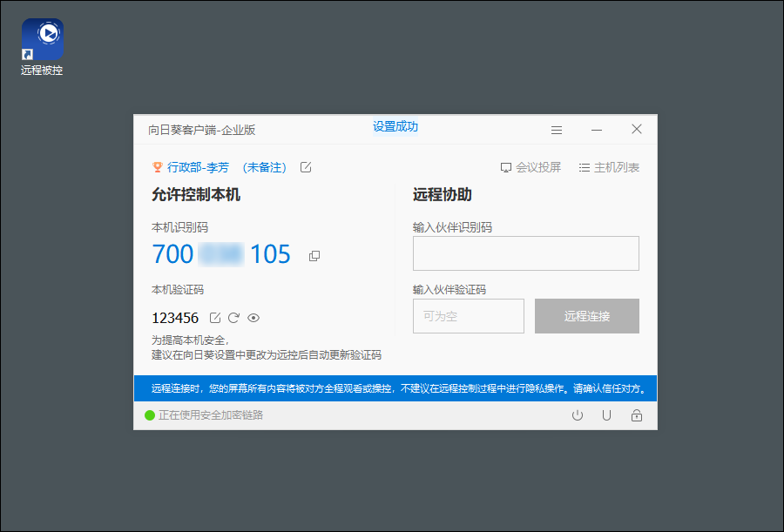Click the 输入伙伴识别码 input field
Image resolution: width=784 pixels, height=532 pixels.
[x=525, y=253]
